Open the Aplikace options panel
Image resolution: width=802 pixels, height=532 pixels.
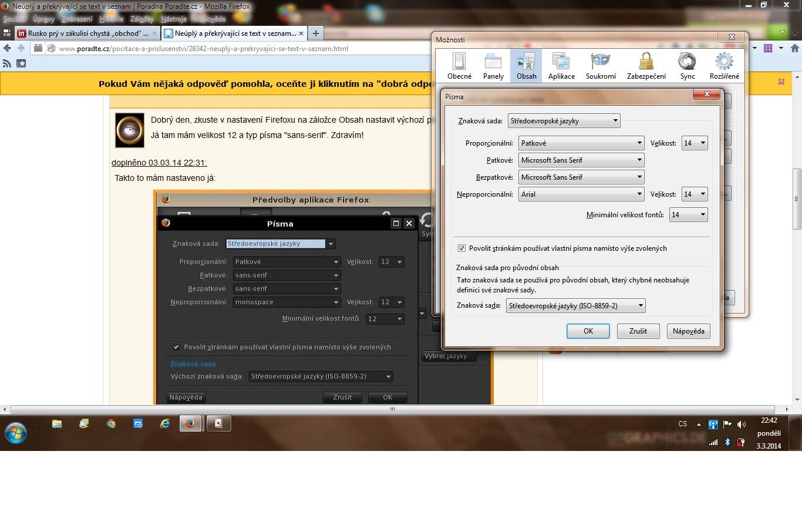[561, 66]
